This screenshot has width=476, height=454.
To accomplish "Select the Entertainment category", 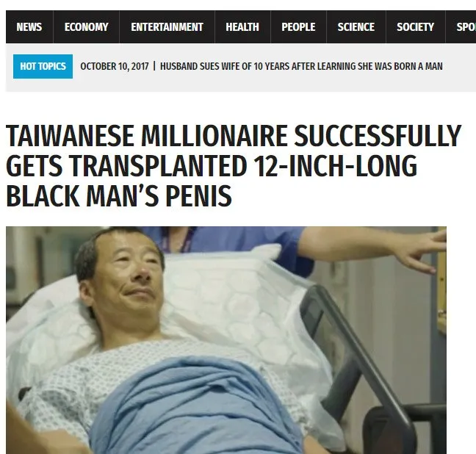I will pos(167,27).
